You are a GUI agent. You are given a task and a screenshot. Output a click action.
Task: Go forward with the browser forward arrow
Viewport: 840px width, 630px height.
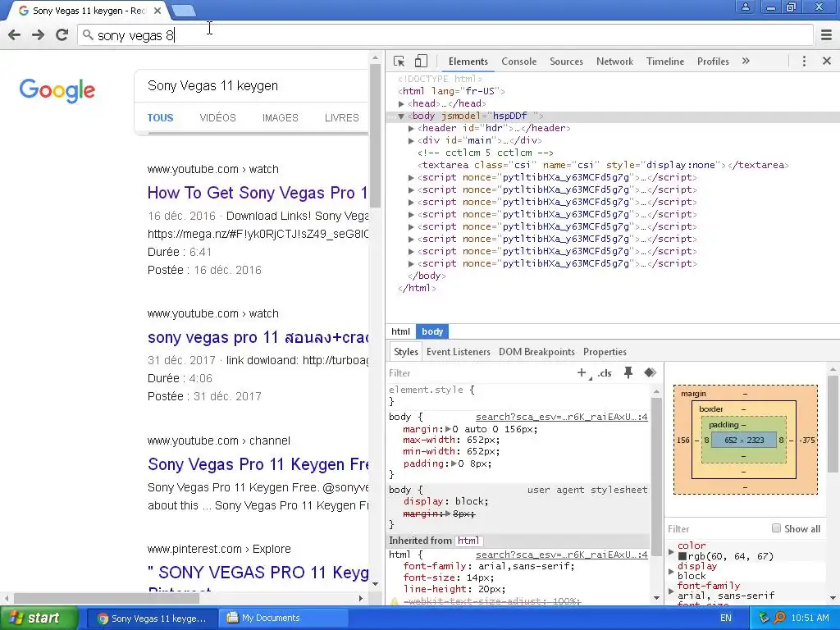coord(38,35)
